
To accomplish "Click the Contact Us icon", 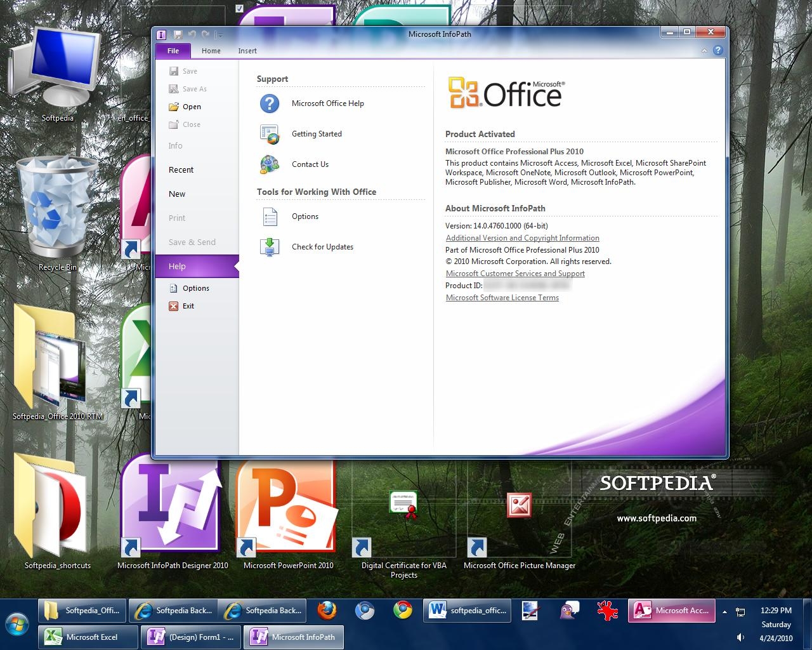I will click(270, 164).
